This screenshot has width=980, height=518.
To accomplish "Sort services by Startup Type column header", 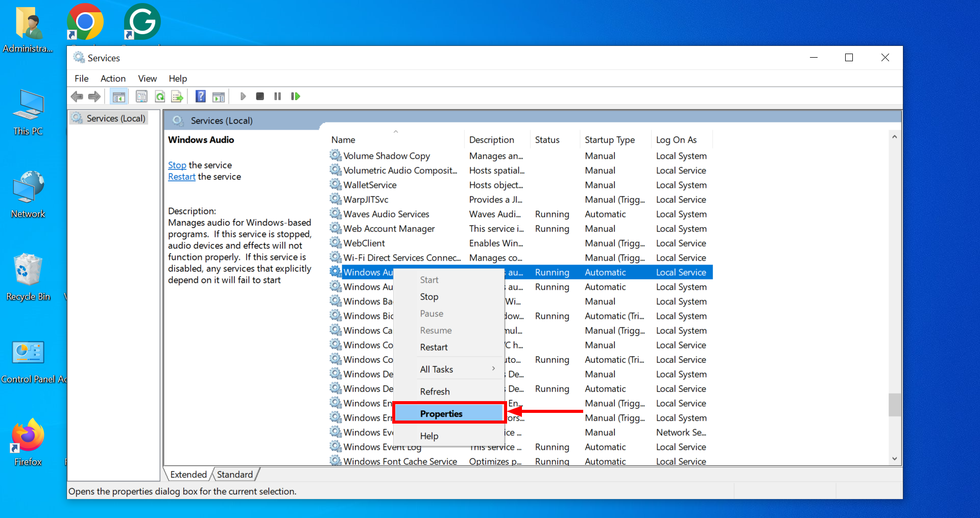I will point(609,140).
